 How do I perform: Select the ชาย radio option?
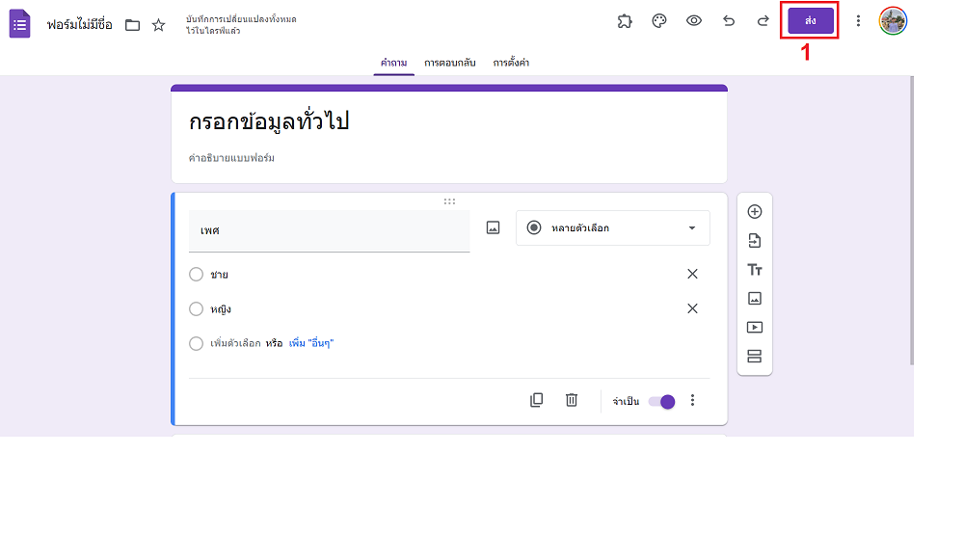[196, 275]
